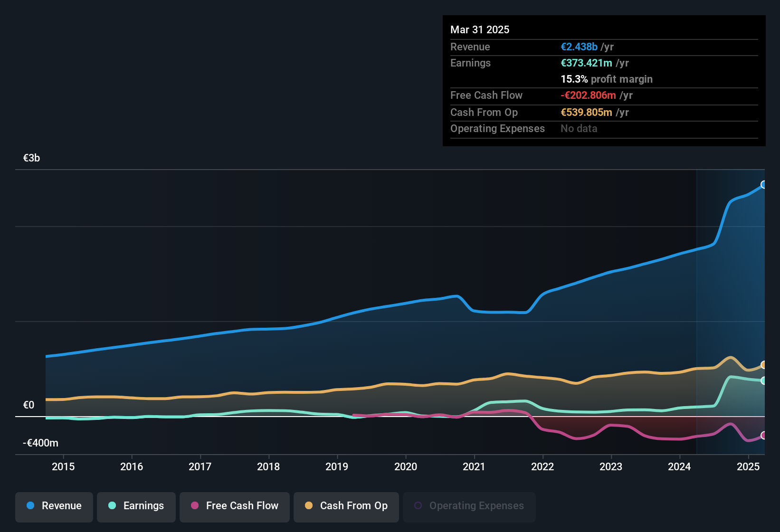Click the -€400m y-axis label

pos(40,443)
